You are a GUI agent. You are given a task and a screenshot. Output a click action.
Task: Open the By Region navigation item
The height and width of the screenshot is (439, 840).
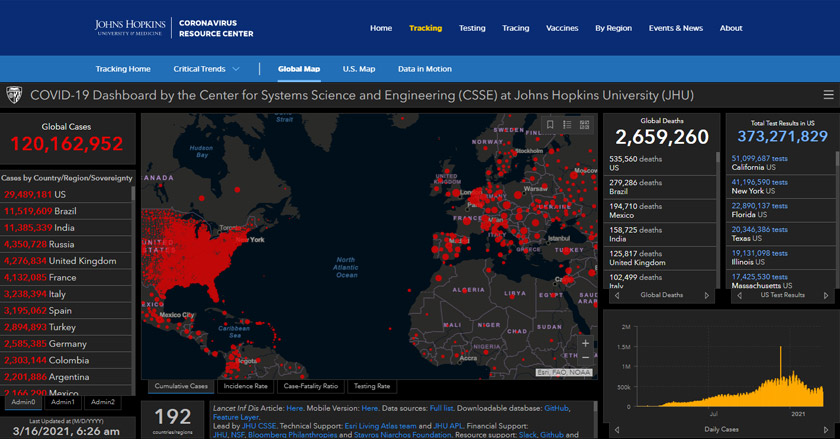613,28
